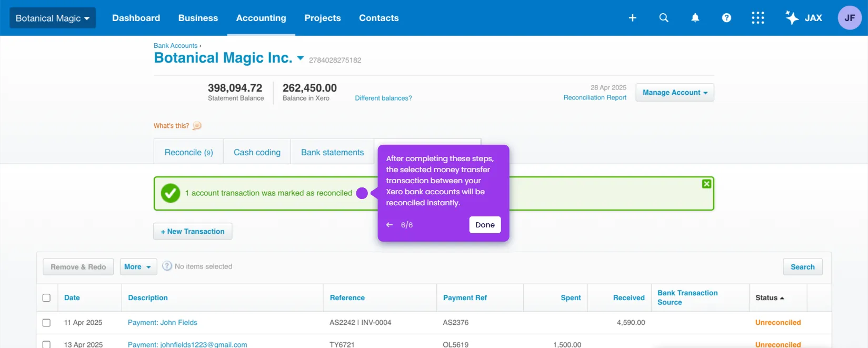This screenshot has height=348, width=868.
Task: Switch to the Reconcile (9) tab
Action: (x=188, y=152)
